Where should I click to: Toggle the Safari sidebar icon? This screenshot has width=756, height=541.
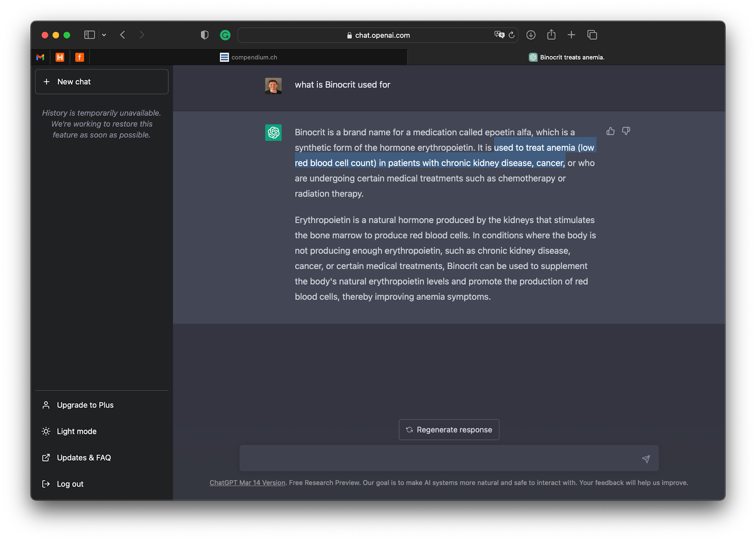click(89, 35)
